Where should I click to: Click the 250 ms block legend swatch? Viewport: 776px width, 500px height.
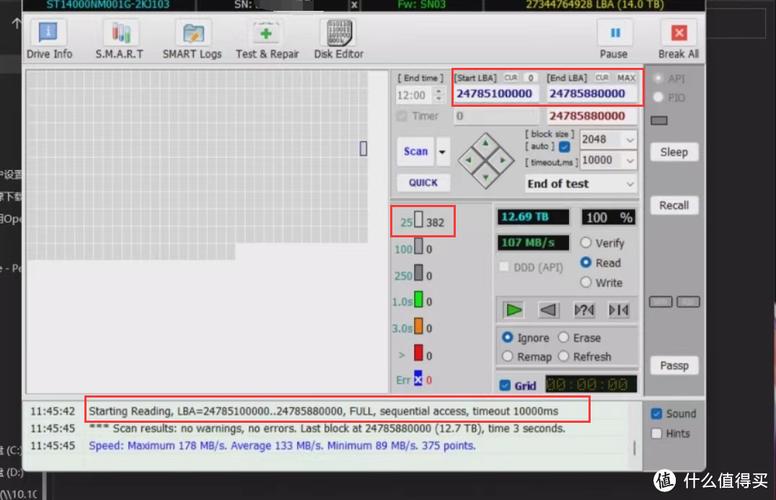[419, 272]
